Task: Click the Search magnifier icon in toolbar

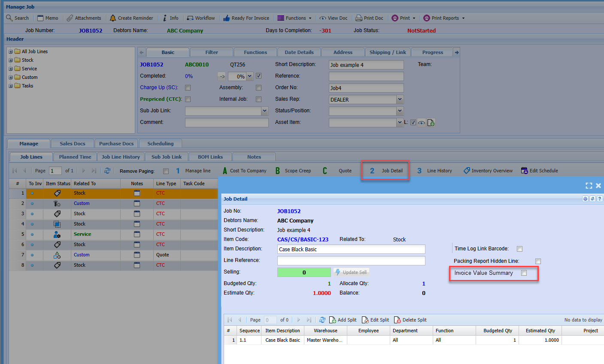Action: pos(9,18)
